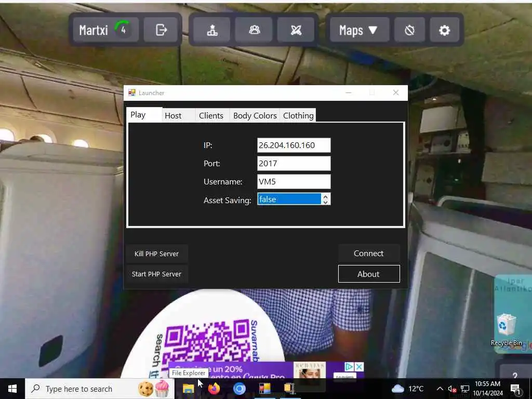
Task: Open File Explorer from taskbar
Action: tap(188, 389)
